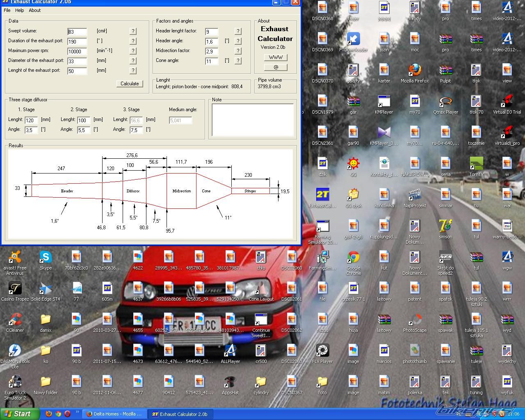Click help button next to Header angle
The image size is (525, 420).
[x=238, y=41]
